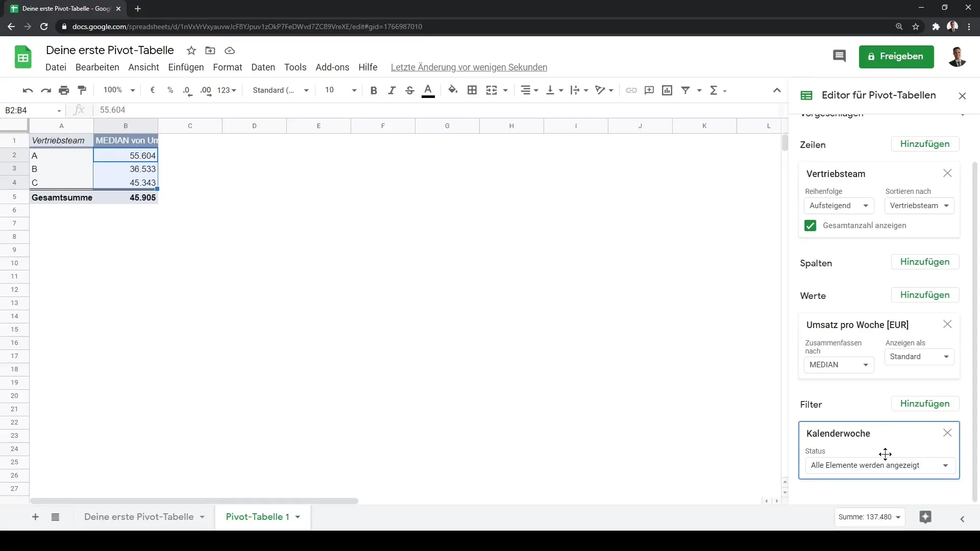Viewport: 980px width, 551px height.
Task: Click the Name box B2:B4
Action: coord(33,110)
